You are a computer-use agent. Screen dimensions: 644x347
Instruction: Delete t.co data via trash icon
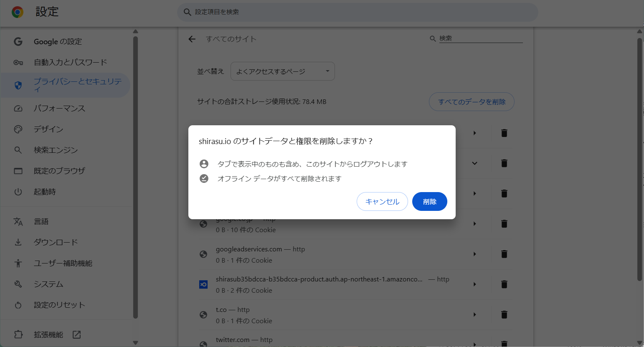coord(504,314)
